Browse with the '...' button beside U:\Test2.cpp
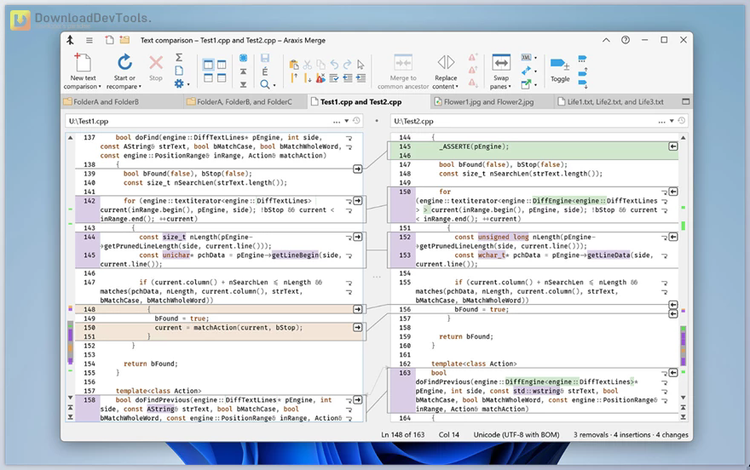Viewport: 750px width, 470px height. (662, 121)
